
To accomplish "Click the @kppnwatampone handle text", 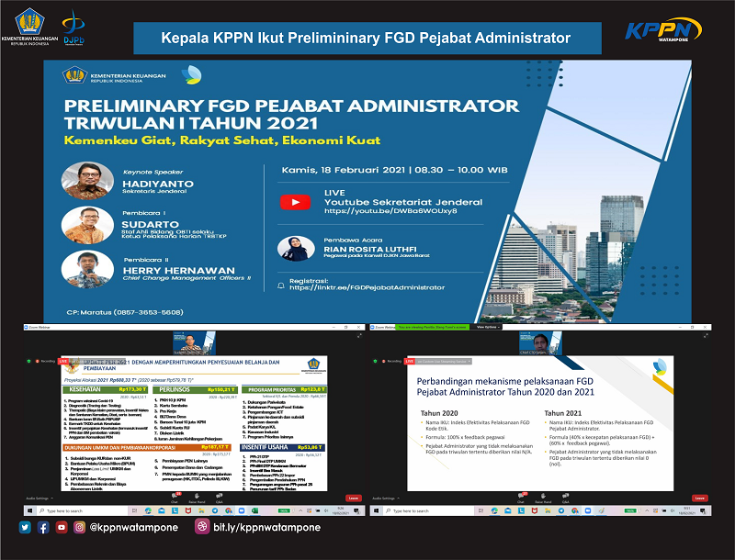I will coord(133,528).
